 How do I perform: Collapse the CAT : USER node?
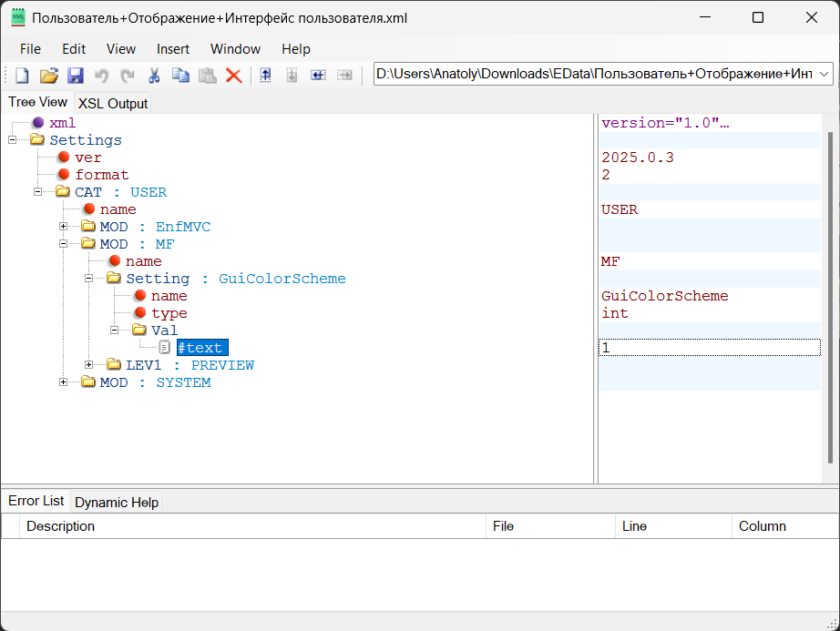(x=37, y=191)
